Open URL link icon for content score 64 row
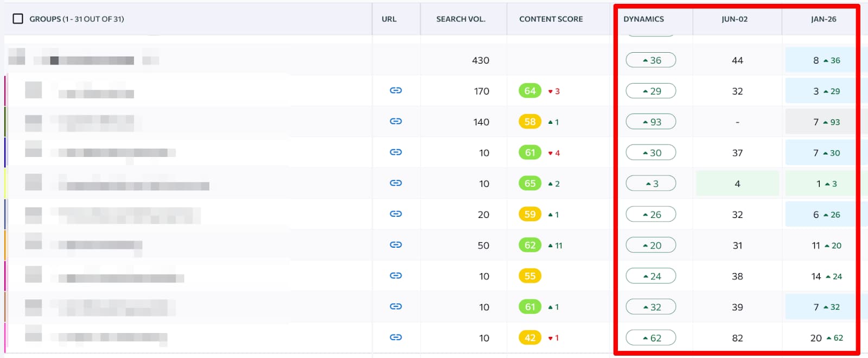 (395, 90)
